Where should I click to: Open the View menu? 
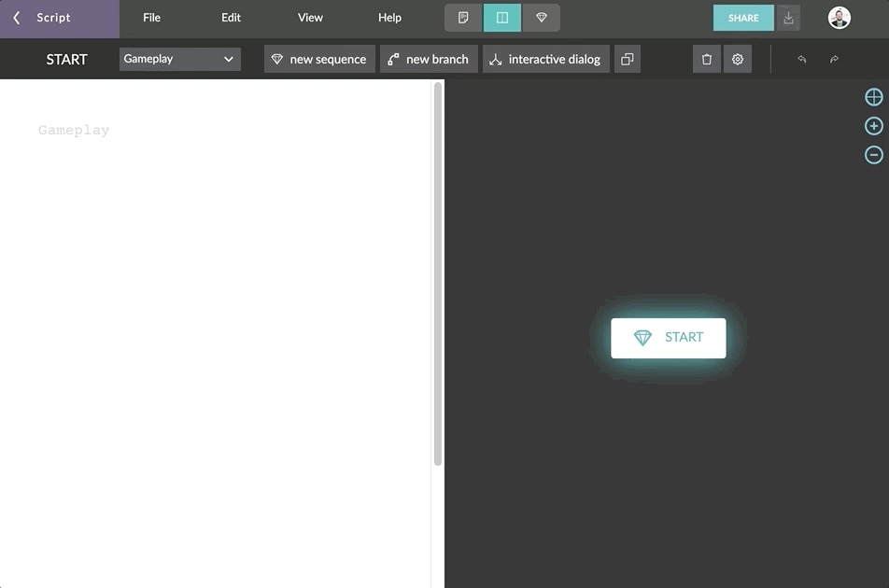coord(310,18)
